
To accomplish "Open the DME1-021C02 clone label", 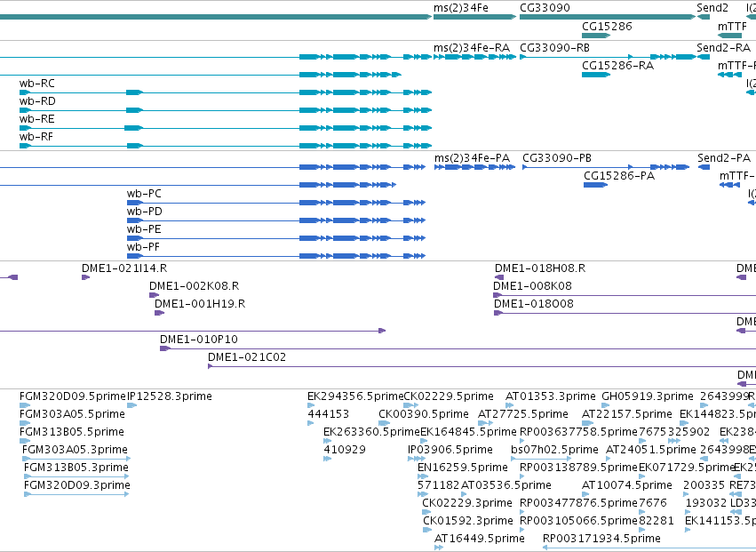I will tap(247, 357).
